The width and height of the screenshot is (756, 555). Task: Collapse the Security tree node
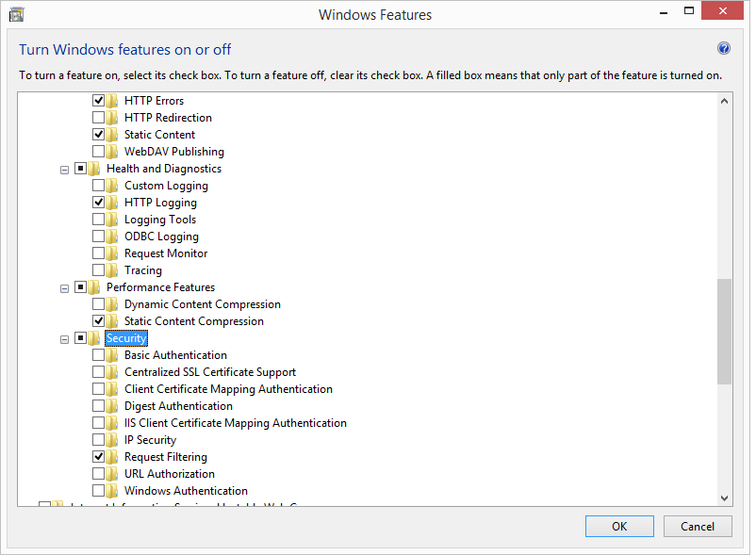click(64, 339)
